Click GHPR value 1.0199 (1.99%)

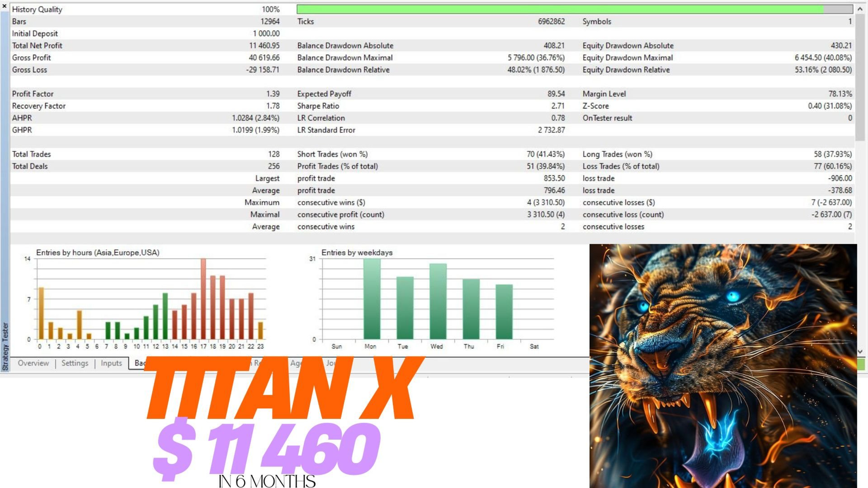(x=256, y=130)
